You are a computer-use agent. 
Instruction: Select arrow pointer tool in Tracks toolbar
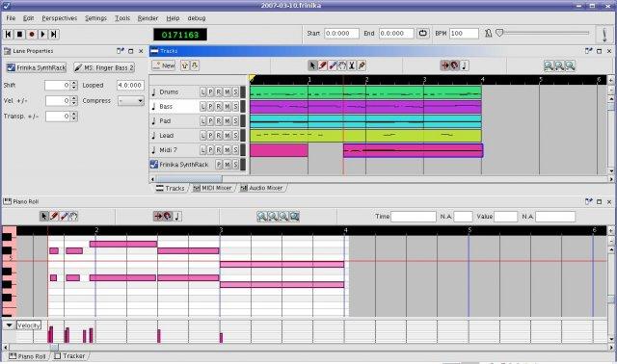point(312,65)
